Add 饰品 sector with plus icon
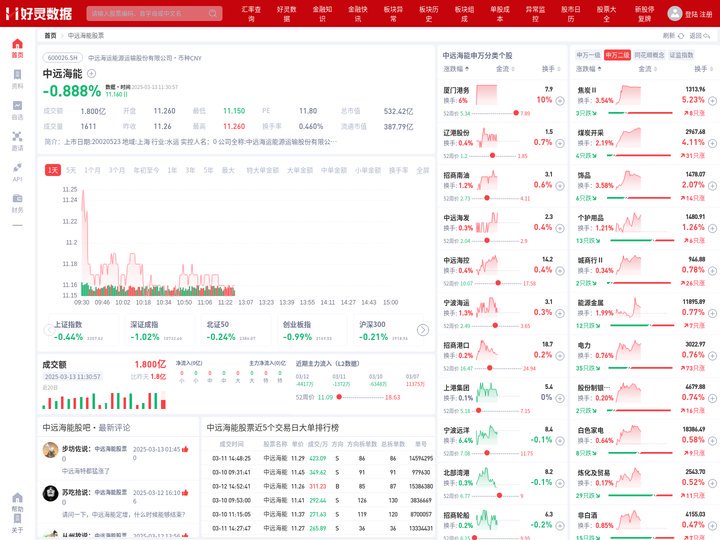720x540 pixels. point(712,186)
